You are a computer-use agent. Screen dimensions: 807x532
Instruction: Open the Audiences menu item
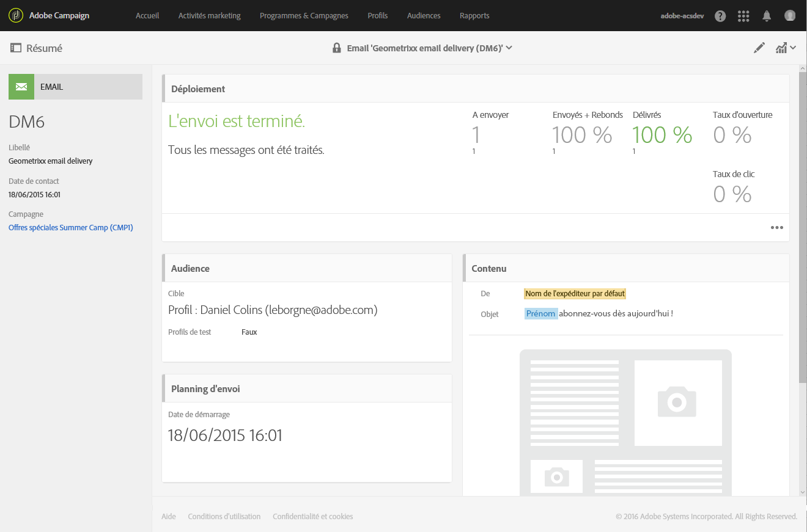pos(424,16)
